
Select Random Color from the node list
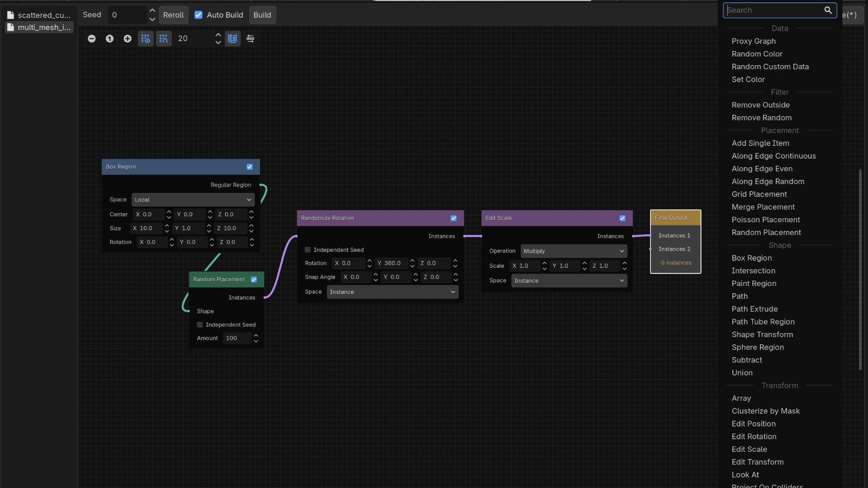pos(757,54)
